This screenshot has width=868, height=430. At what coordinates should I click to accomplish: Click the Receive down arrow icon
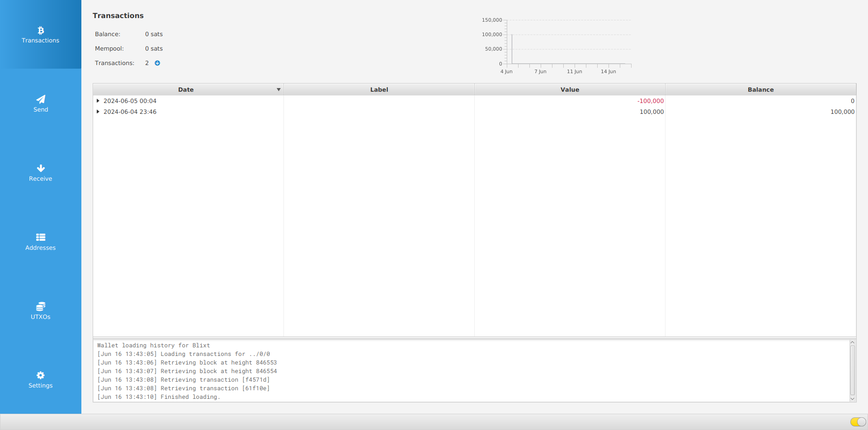(41, 168)
